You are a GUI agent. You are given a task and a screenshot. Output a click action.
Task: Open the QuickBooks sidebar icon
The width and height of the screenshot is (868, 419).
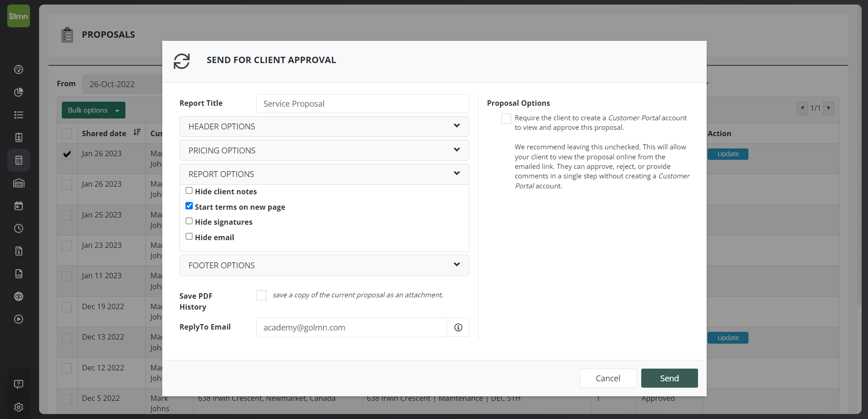point(19,296)
